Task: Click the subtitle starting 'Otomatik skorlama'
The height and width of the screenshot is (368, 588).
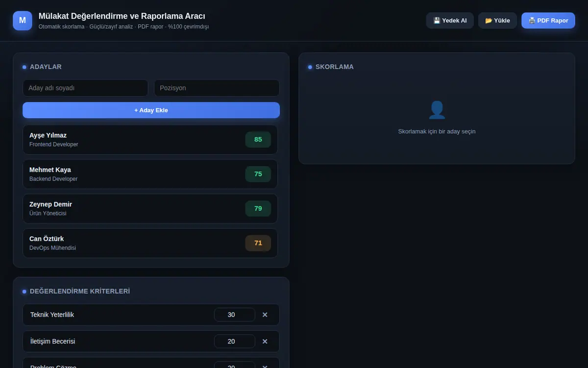Action: 123,27
